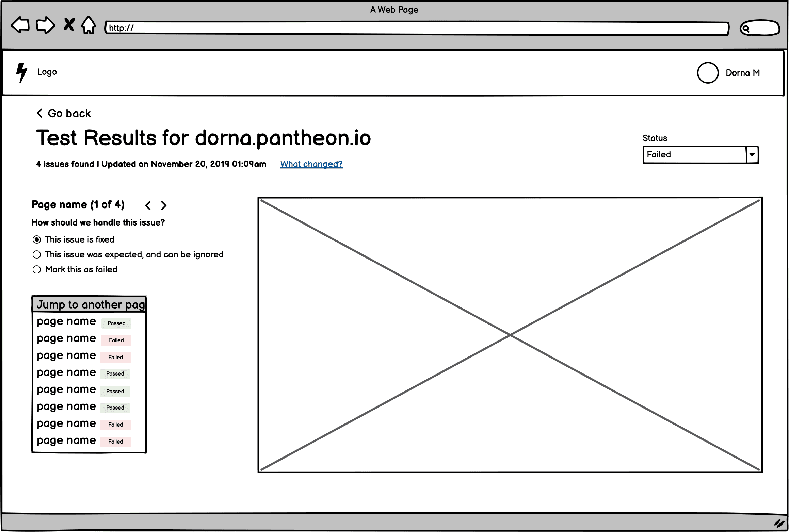Select the fourth page name row marked Passed
Screen dimensions: 789x532
coord(89,372)
